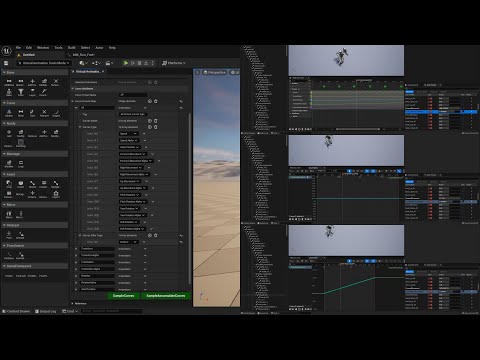The width and height of the screenshot is (480, 360).
Task: Collapse the Curve section
Action: 4,103
